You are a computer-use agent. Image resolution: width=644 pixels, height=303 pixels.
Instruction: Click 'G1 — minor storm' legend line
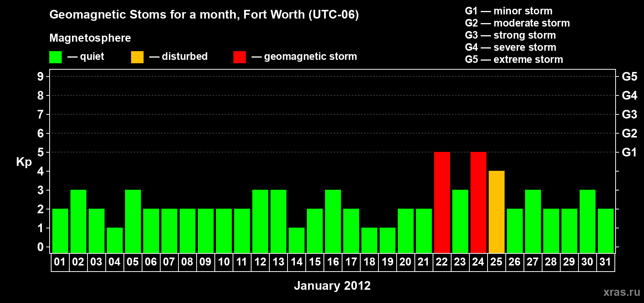[x=508, y=11]
